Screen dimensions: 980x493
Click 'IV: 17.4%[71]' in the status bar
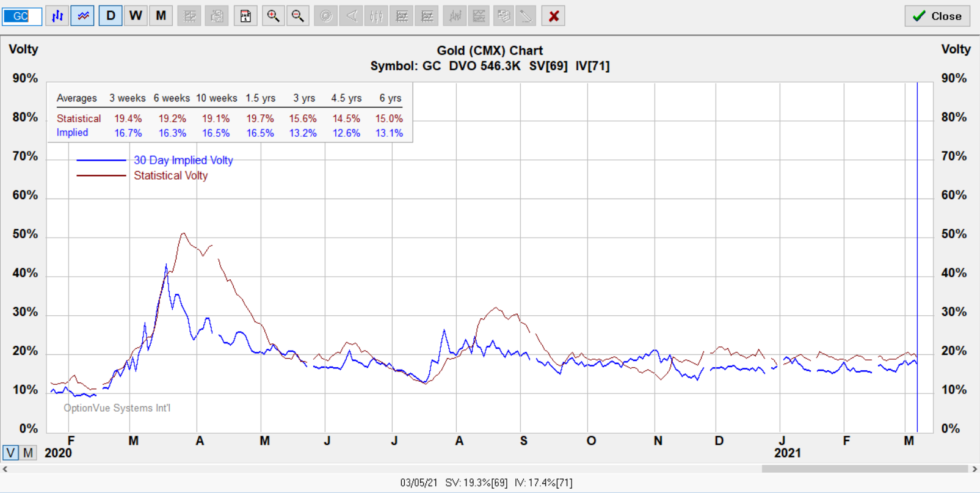(x=543, y=483)
